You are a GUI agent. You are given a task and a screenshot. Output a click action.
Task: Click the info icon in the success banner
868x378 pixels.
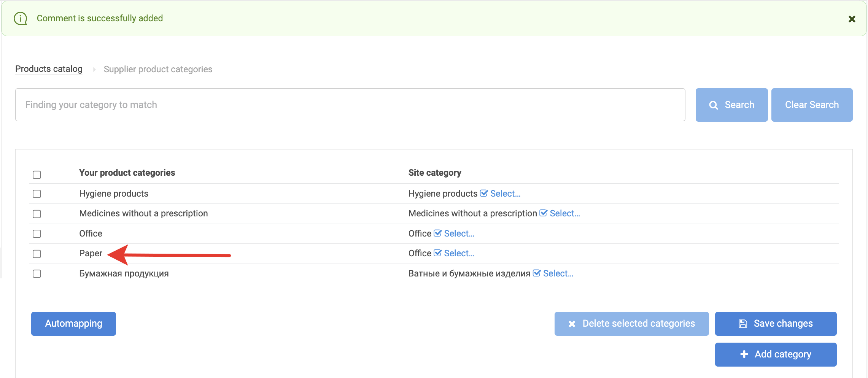21,18
